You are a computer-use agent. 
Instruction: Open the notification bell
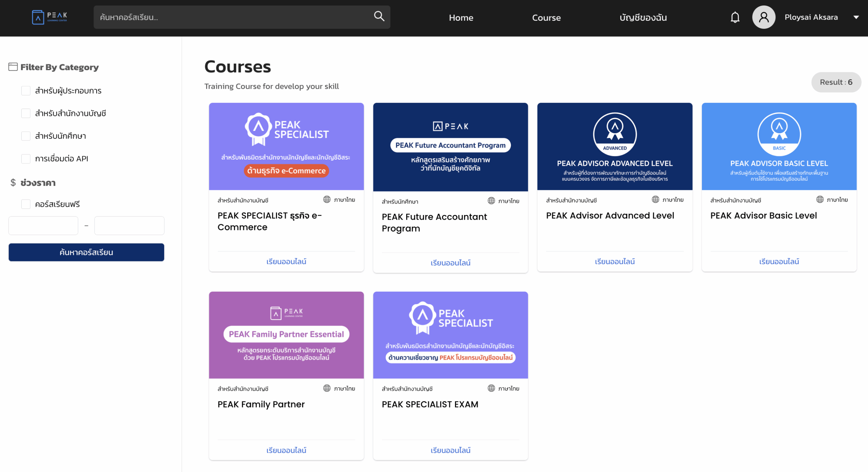point(735,17)
